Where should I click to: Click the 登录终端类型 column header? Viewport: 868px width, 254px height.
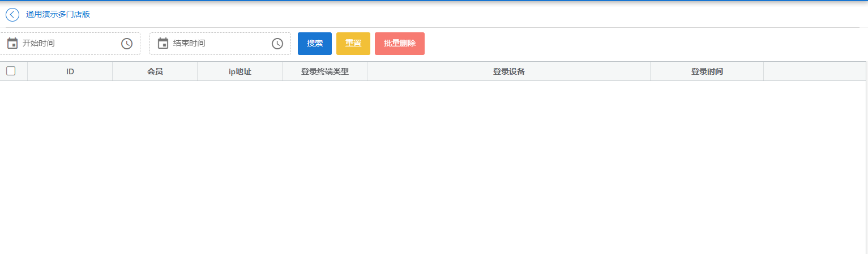[x=325, y=71]
